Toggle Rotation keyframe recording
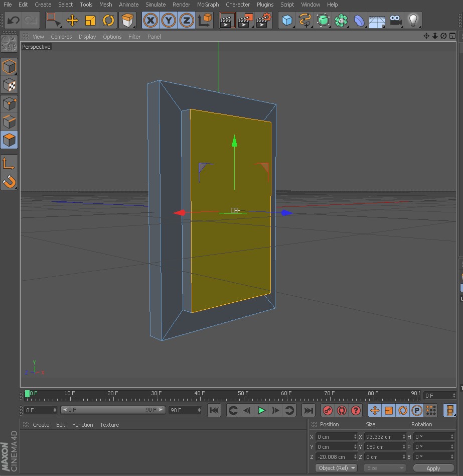Screen dimensions: 463x476 (403, 411)
